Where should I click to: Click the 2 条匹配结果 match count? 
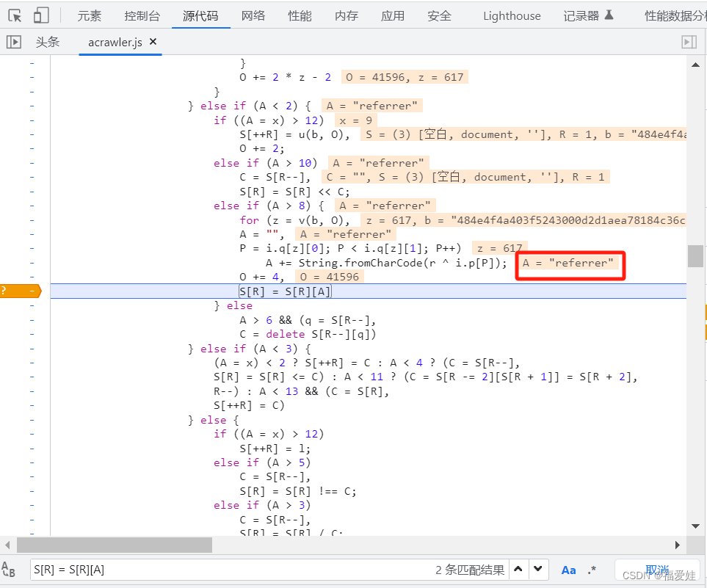[470, 570]
